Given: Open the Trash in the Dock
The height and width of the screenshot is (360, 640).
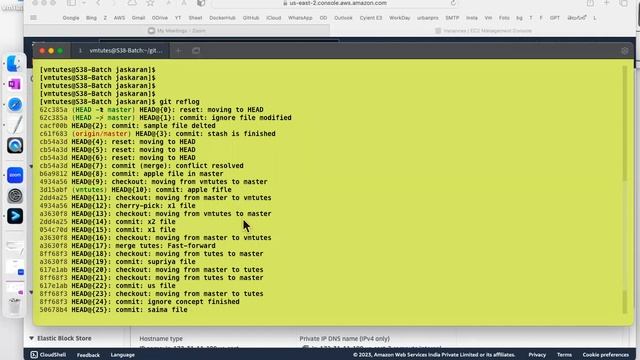Looking at the screenshot, I should [15, 306].
